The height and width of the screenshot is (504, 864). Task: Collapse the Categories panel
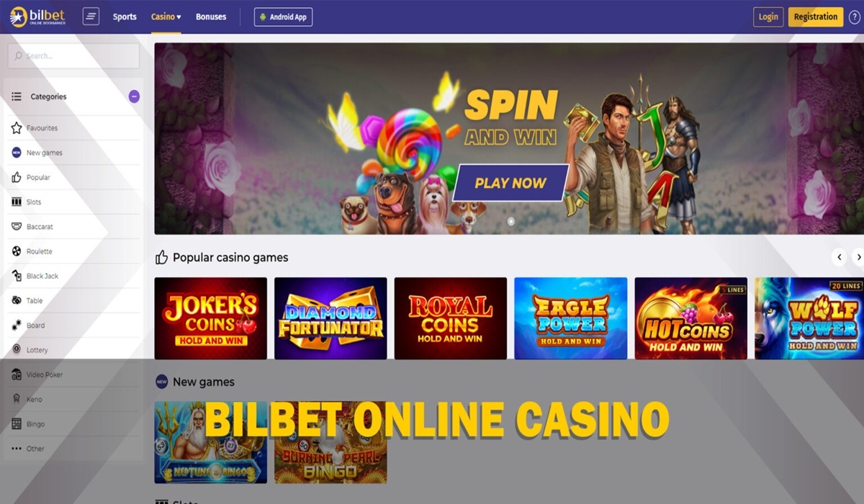click(x=134, y=96)
